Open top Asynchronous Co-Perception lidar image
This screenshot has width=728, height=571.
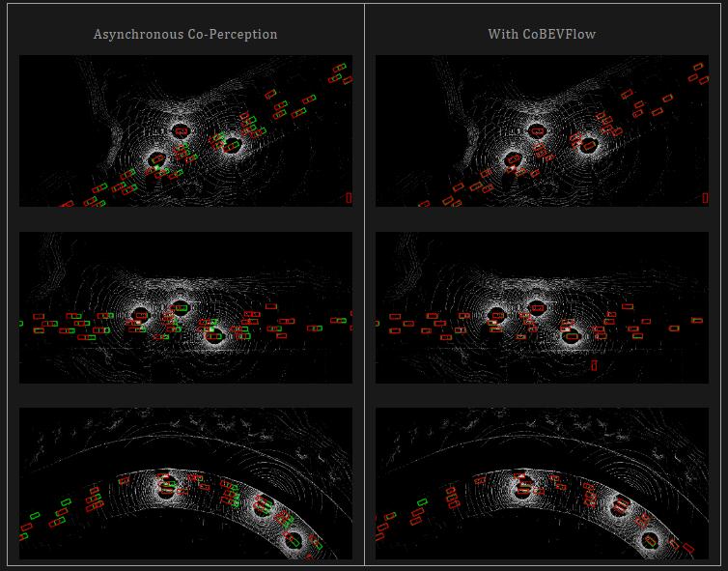tap(185, 130)
